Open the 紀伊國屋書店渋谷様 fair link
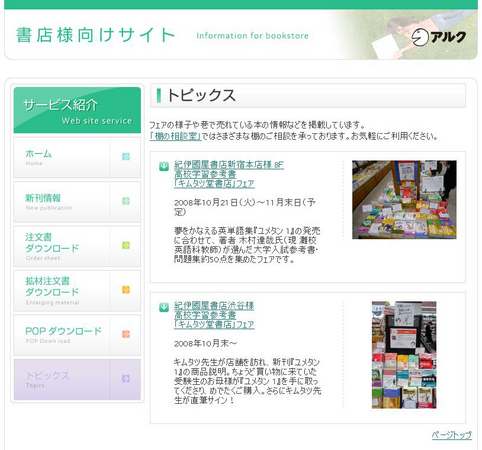This screenshot has height=450, width=482. 214,315
